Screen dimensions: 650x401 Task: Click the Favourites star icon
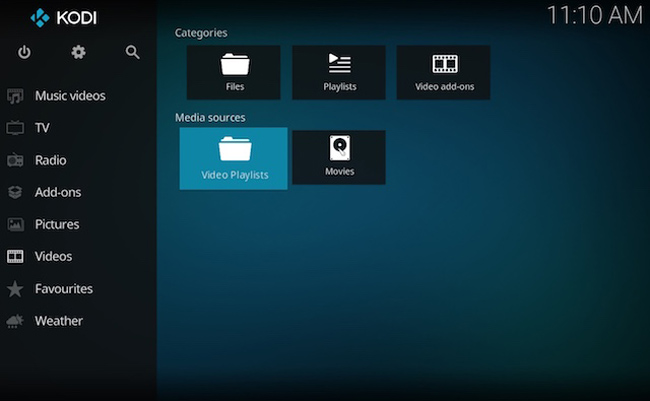coord(15,289)
